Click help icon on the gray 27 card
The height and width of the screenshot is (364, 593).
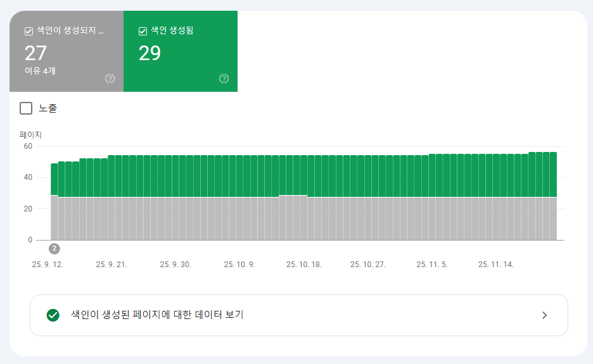[110, 78]
